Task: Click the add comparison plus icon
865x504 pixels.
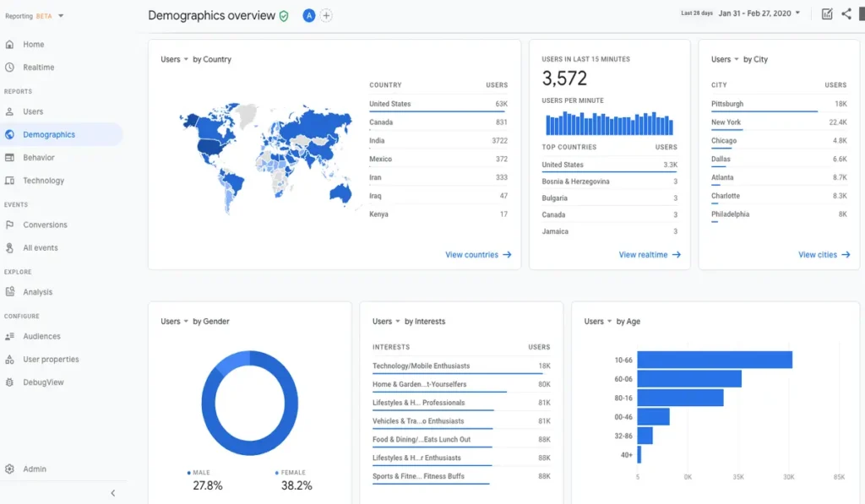Action: pyautogui.click(x=326, y=16)
